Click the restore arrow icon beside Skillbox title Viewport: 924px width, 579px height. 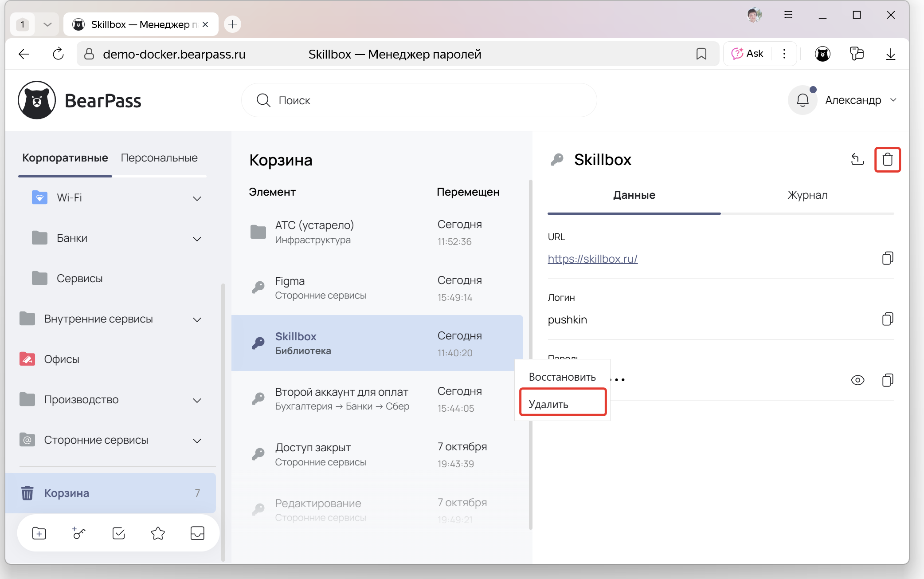pyautogui.click(x=857, y=159)
